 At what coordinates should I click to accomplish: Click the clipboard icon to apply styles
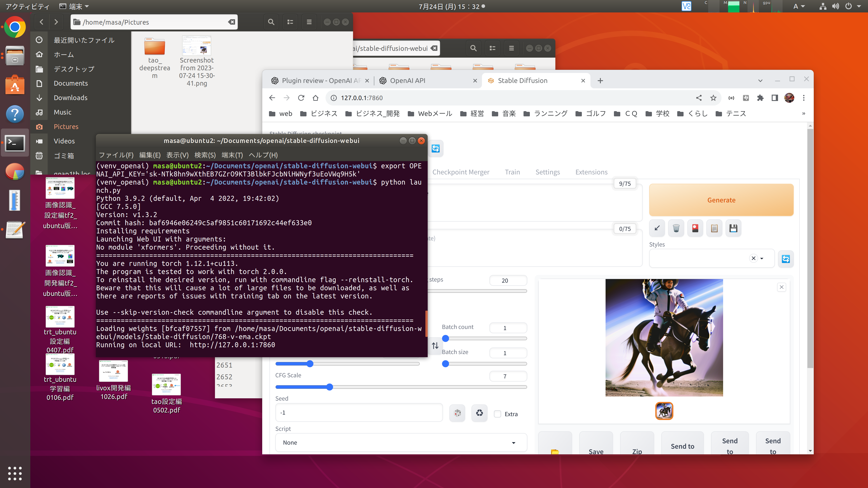[x=714, y=228]
